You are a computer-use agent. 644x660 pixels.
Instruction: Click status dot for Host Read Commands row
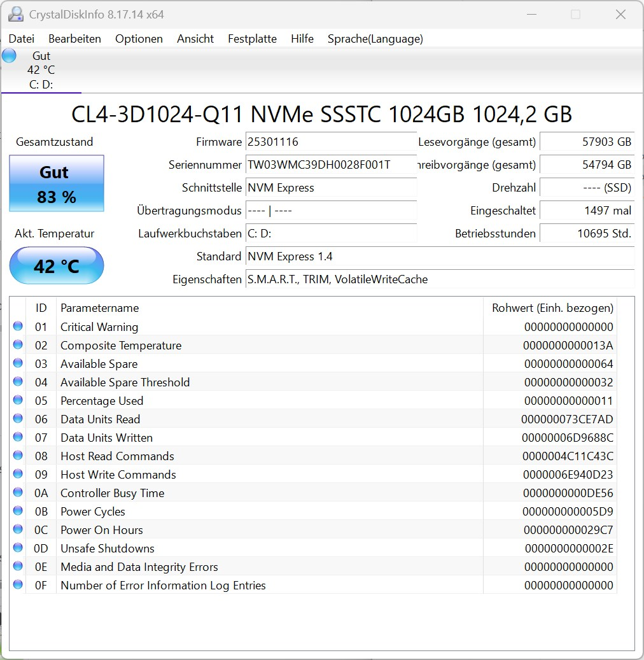[18, 456]
